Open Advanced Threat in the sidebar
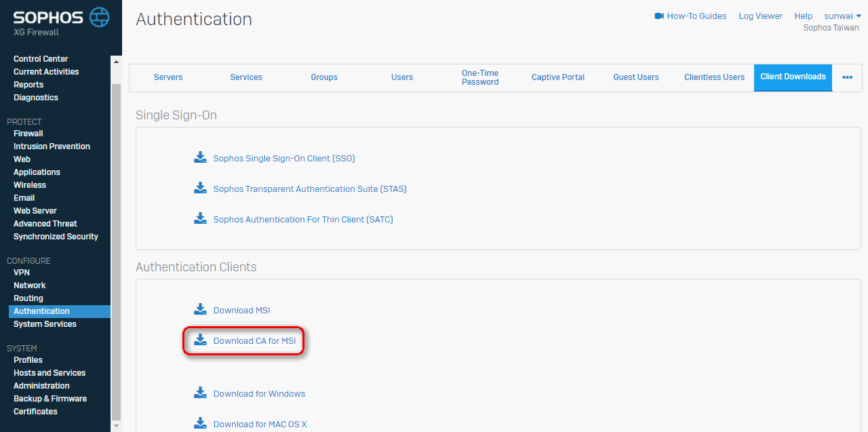This screenshot has width=868, height=432. [x=45, y=224]
